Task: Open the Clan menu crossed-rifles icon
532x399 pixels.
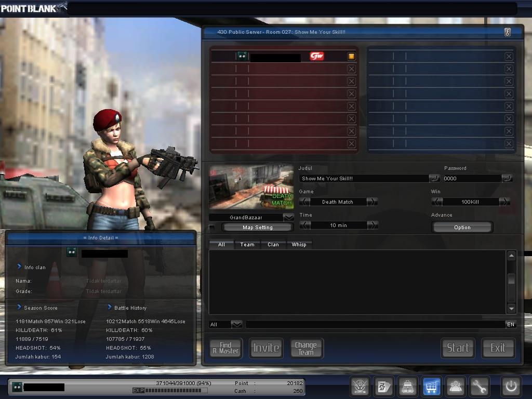Action: click(360, 386)
